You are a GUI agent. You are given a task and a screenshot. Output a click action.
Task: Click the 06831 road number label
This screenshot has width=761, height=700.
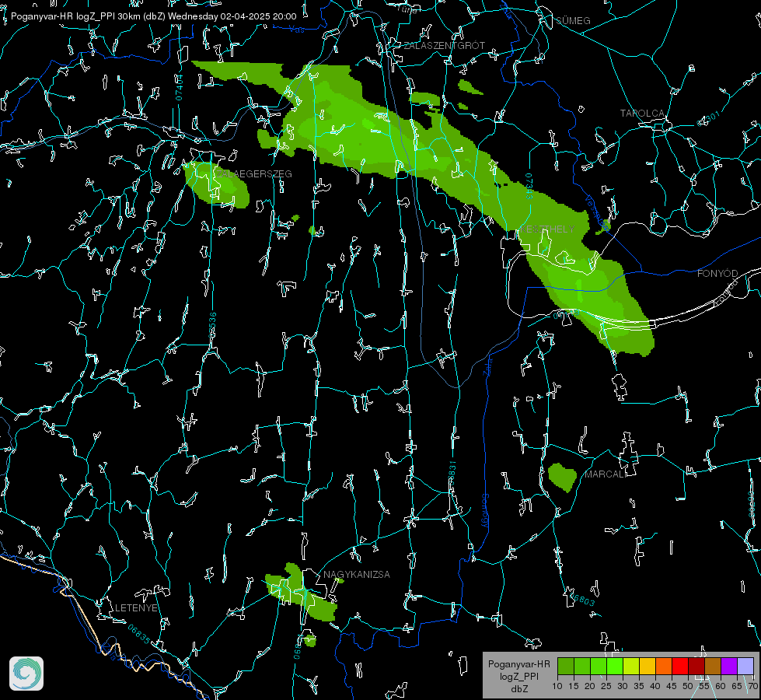(x=452, y=474)
